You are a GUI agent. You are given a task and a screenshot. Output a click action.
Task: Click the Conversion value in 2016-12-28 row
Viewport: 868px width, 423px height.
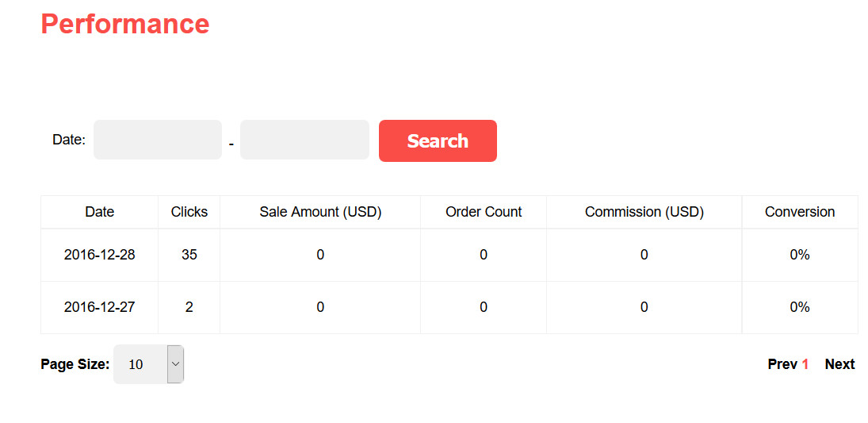[800, 255]
